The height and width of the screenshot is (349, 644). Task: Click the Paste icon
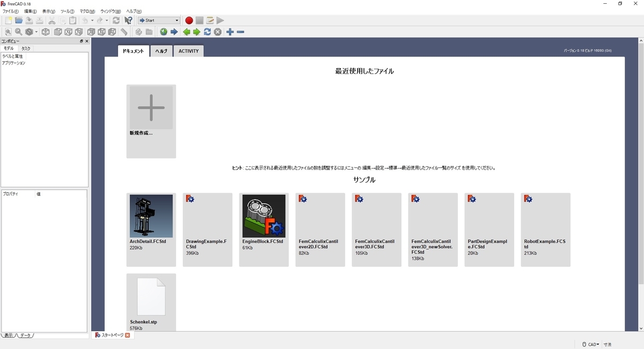[x=72, y=20]
